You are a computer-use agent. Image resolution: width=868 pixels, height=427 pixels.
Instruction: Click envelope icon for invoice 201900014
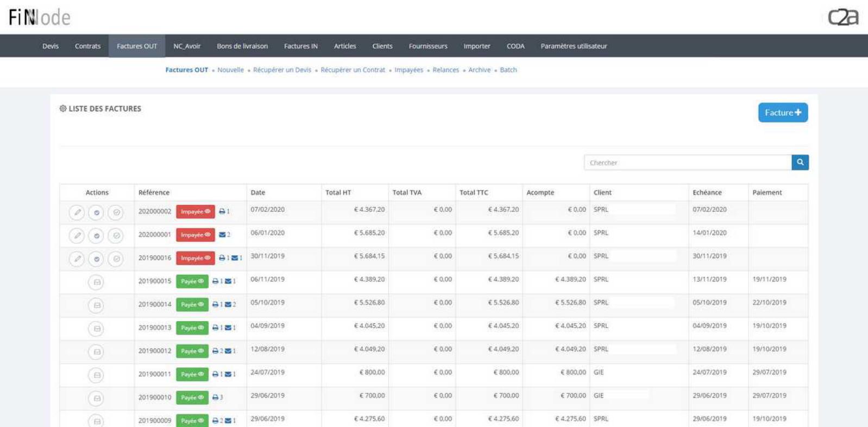click(228, 305)
